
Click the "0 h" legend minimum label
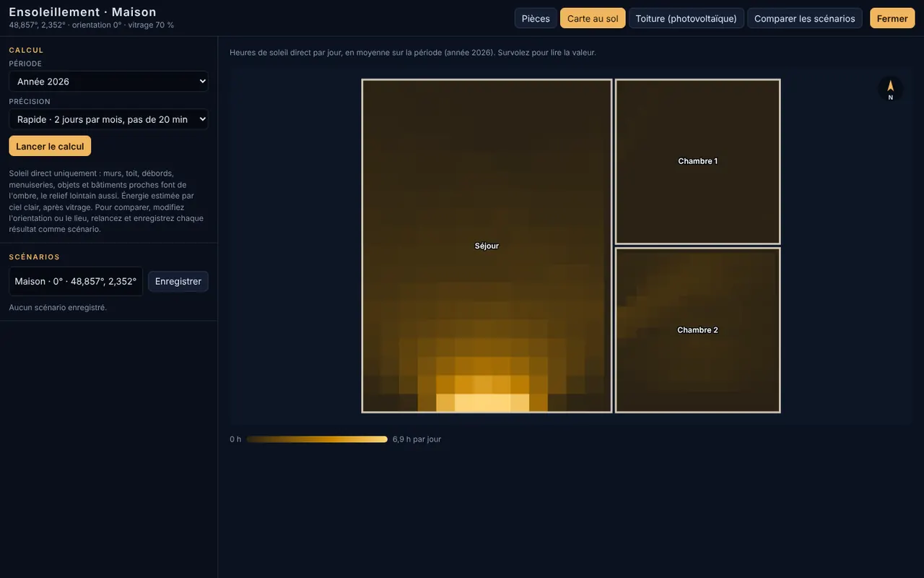click(x=235, y=439)
